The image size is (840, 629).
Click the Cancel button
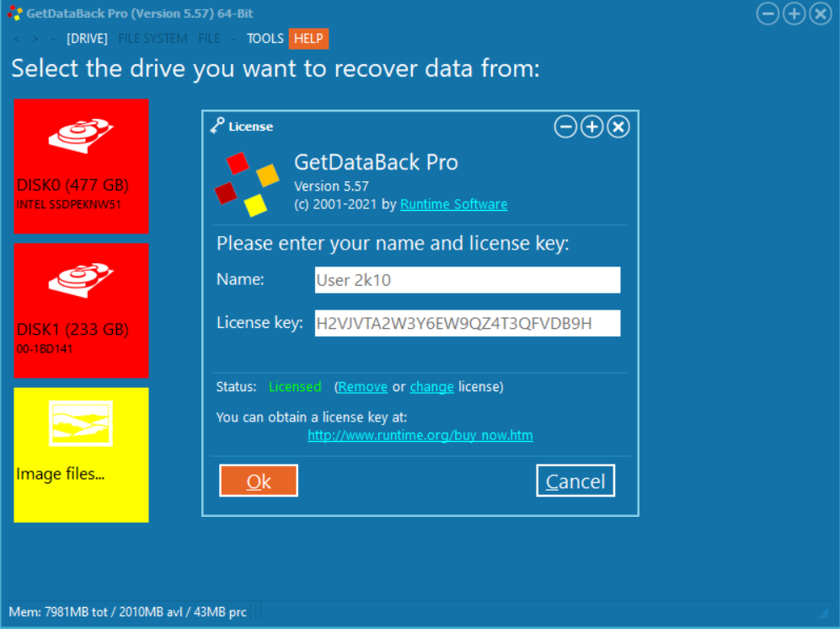[575, 481]
